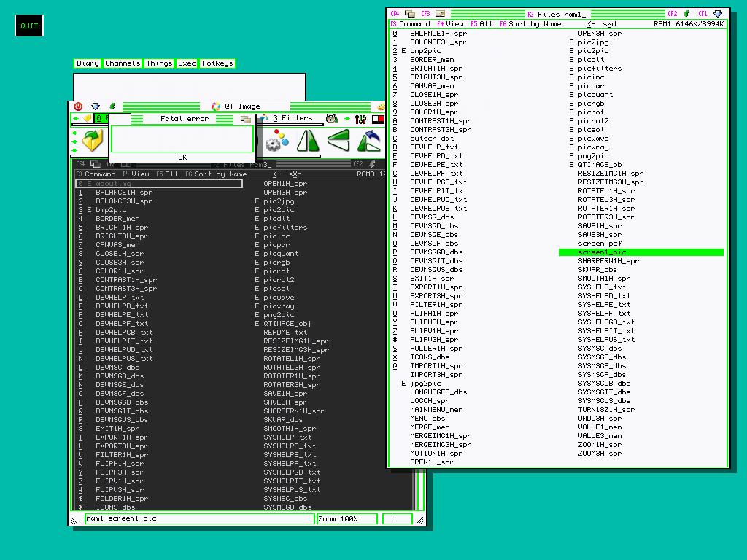The width and height of the screenshot is (747, 560).
Task: Open the 3 Filters tab in QT Image
Action: point(293,118)
